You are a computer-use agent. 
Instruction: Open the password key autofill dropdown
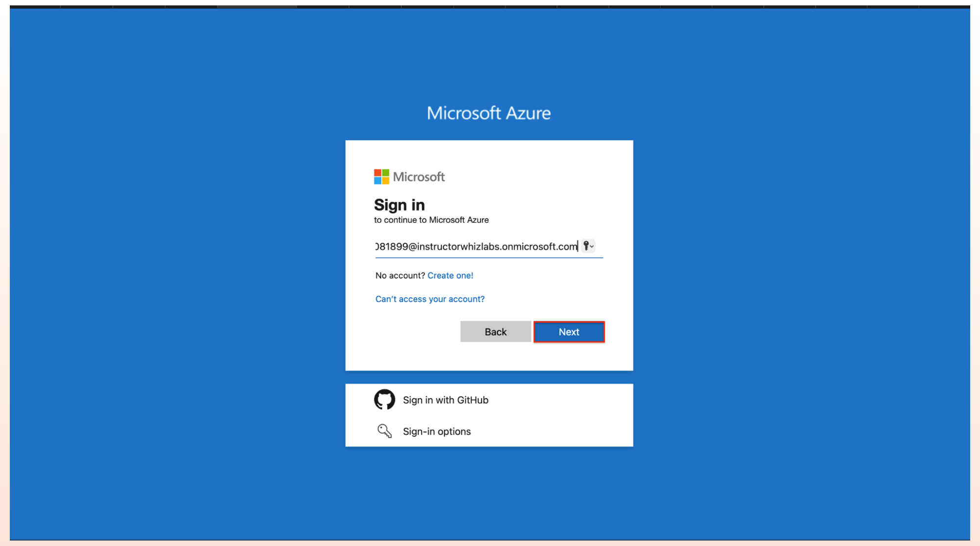coord(588,246)
